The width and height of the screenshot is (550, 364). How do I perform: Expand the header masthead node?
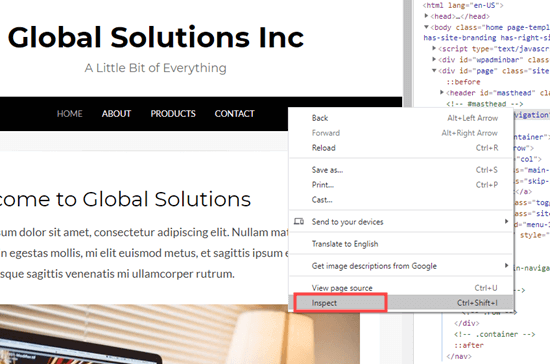pyautogui.click(x=442, y=93)
